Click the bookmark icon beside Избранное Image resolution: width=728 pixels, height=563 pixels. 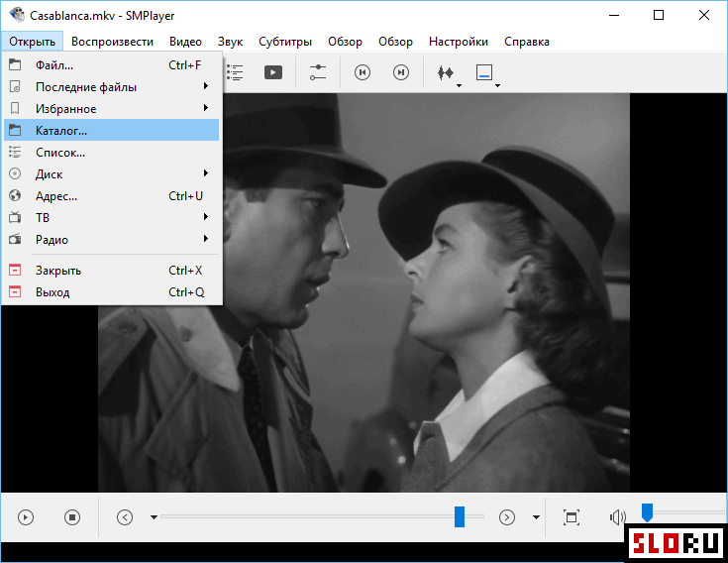pyautogui.click(x=15, y=108)
